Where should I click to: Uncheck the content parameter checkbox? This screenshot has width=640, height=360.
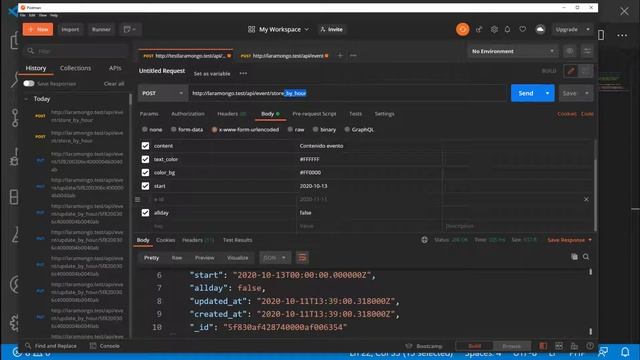145,146
